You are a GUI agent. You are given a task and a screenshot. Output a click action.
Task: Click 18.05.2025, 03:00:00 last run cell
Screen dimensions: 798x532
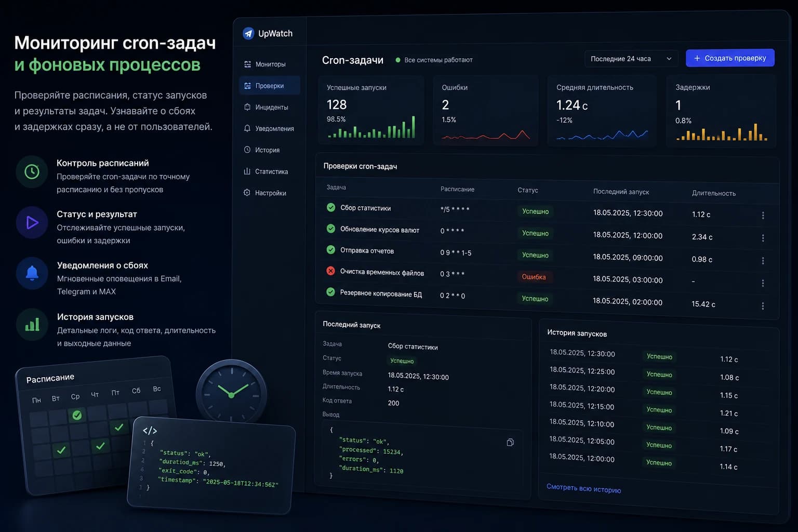(628, 280)
